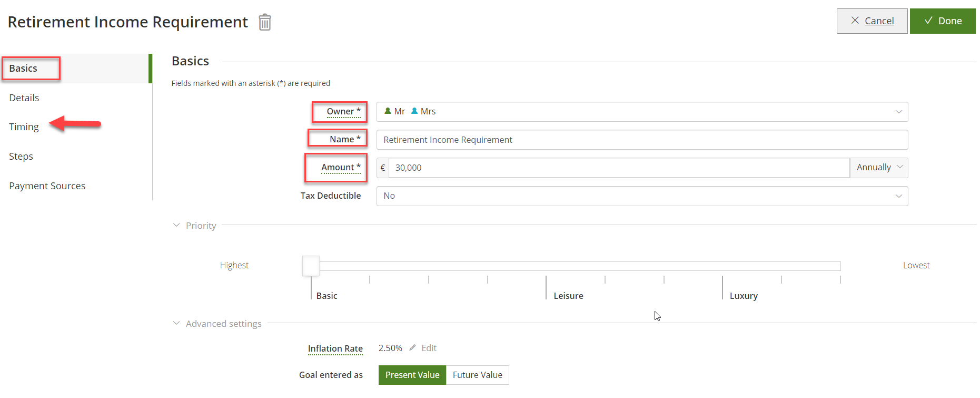
Task: Open the Tax Deductible dropdown
Action: (642, 196)
